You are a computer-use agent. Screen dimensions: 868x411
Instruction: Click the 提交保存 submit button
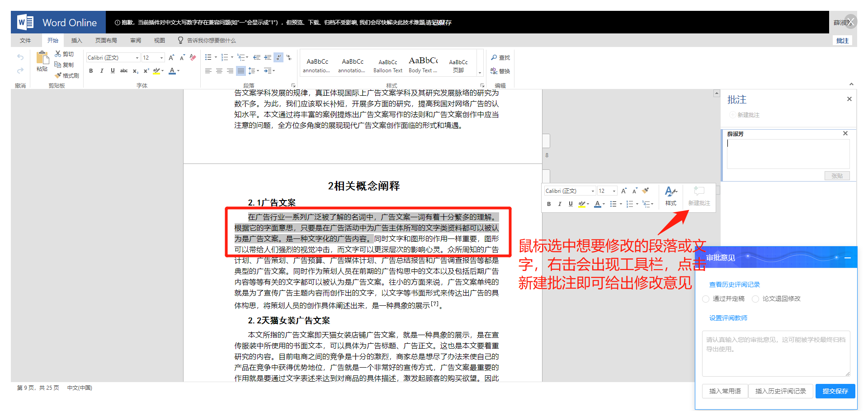[x=835, y=391]
